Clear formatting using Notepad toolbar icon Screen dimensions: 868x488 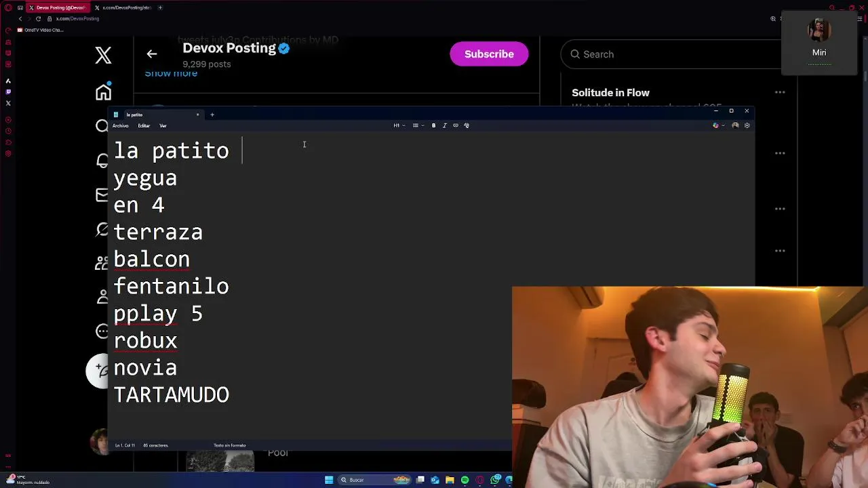(x=467, y=125)
